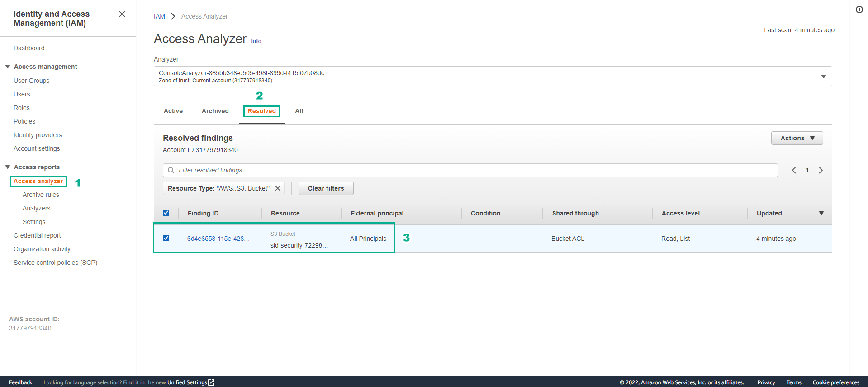Click the External principal column header

point(377,213)
